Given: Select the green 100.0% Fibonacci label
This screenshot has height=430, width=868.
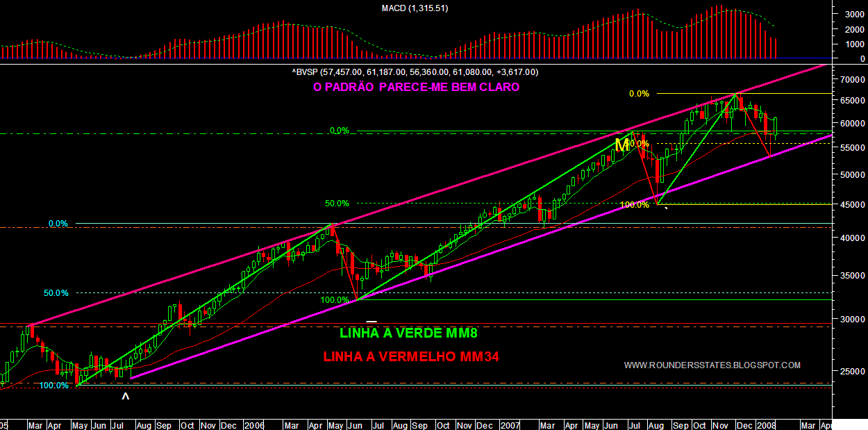Looking at the screenshot, I should [335, 300].
